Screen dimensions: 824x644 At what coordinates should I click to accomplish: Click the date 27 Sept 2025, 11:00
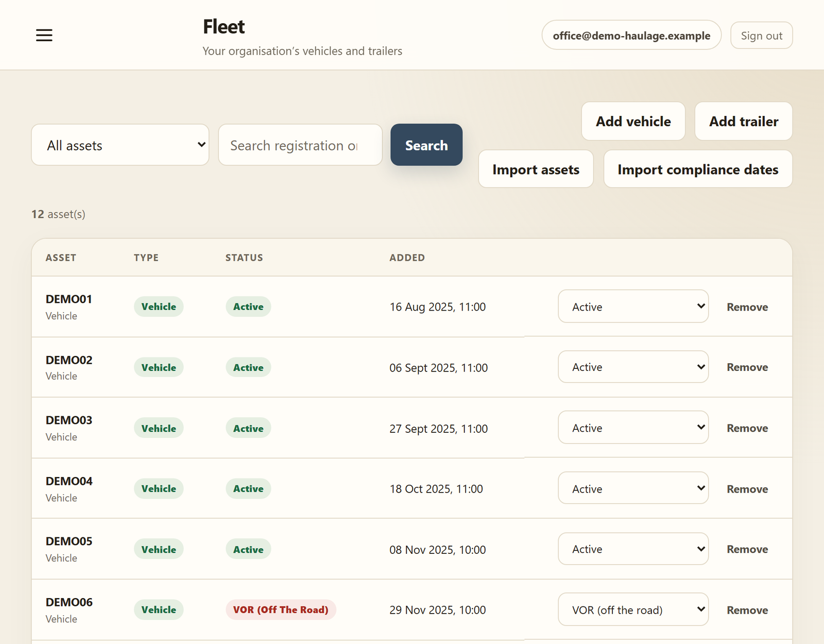[x=439, y=429]
